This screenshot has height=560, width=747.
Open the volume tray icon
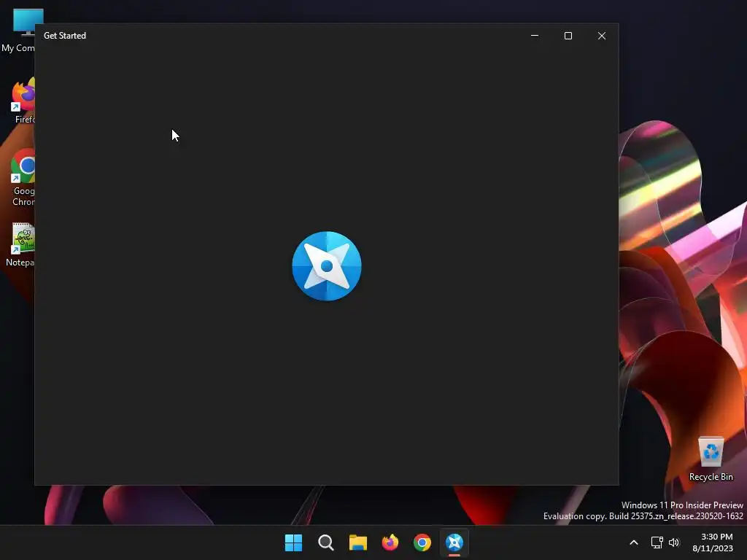coord(674,542)
